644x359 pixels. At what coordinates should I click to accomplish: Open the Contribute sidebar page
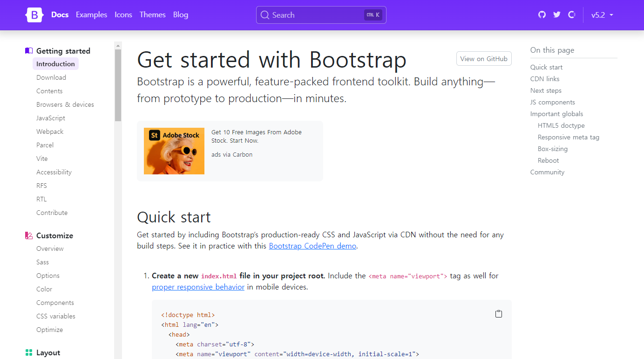click(x=52, y=213)
